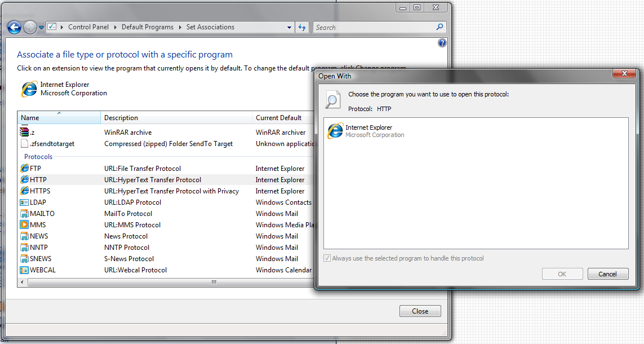Click the S-News Protocol description

[x=129, y=259]
